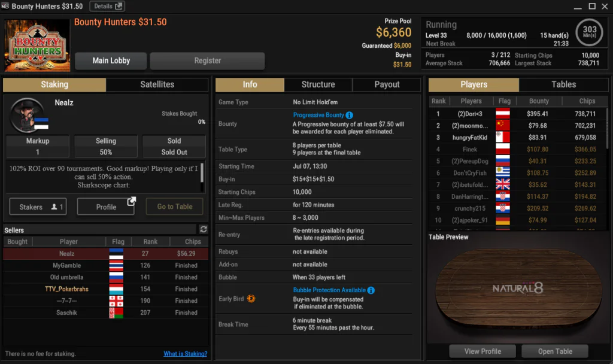Open the tournament Details popup
Image resolution: width=613 pixels, height=364 pixels.
click(107, 6)
